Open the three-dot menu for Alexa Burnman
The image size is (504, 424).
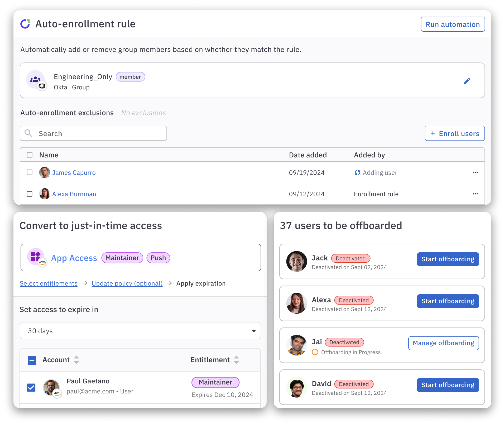[x=475, y=194]
